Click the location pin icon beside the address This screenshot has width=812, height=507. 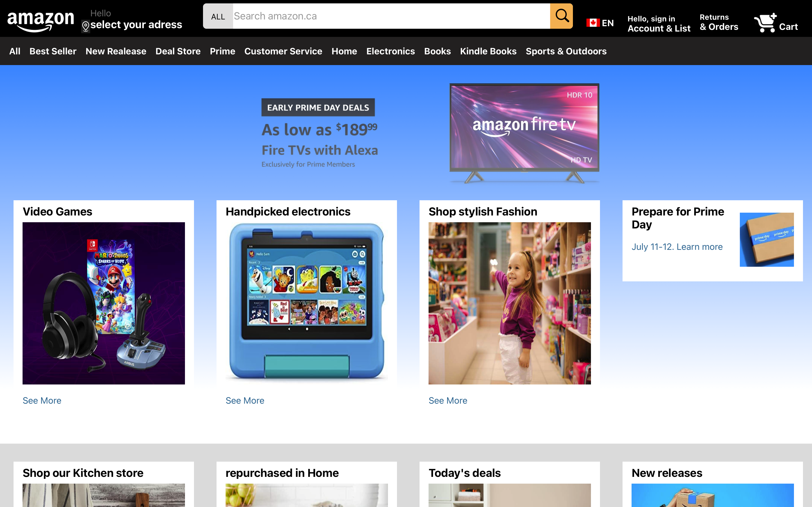85,26
